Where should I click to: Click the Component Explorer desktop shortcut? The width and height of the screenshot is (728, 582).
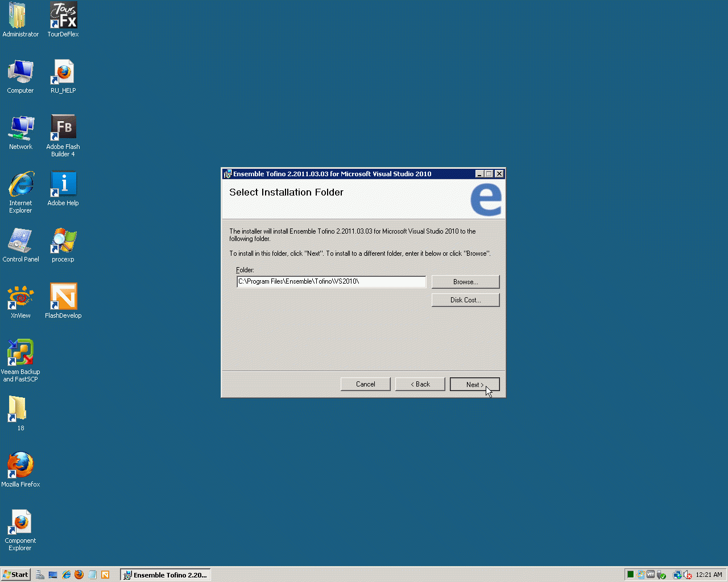tap(20, 530)
